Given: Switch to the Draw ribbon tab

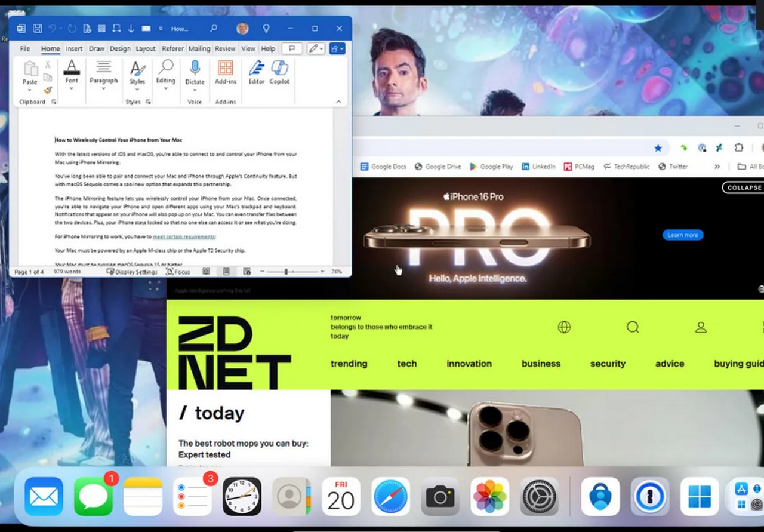Looking at the screenshot, I should tap(97, 49).
